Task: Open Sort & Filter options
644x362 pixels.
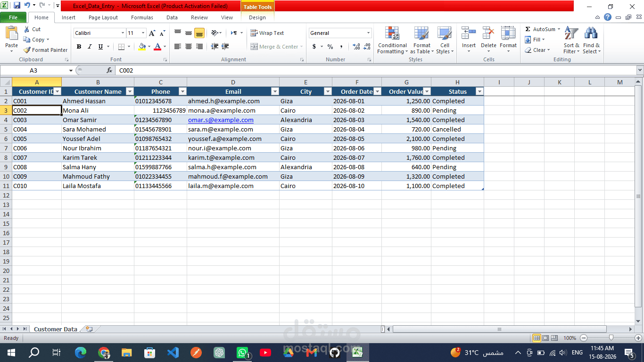Action: pos(571,41)
